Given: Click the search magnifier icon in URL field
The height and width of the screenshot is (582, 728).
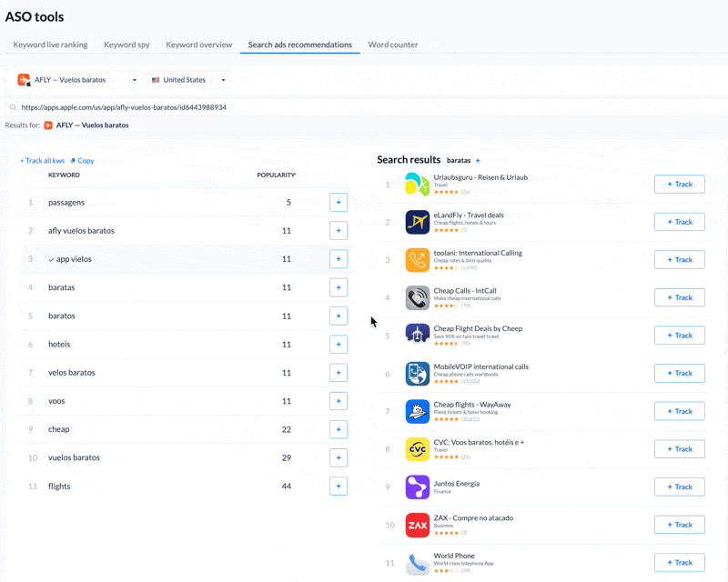Looking at the screenshot, I should click(13, 107).
